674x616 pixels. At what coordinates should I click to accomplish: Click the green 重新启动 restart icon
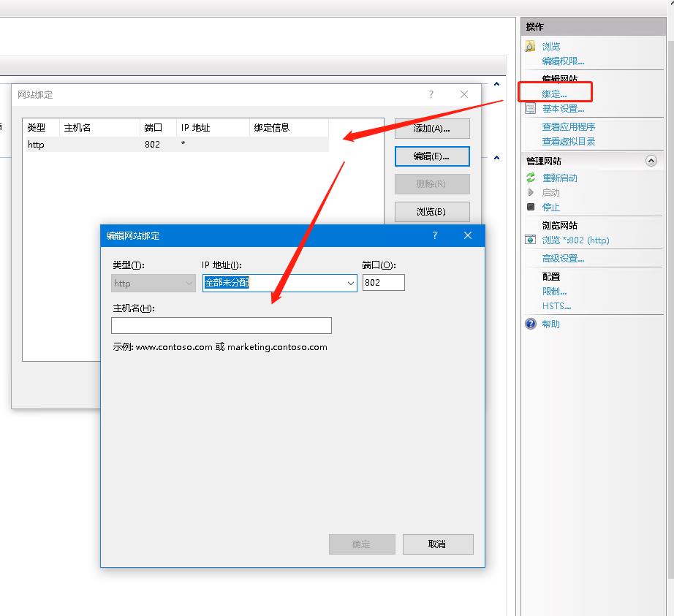[x=531, y=178]
